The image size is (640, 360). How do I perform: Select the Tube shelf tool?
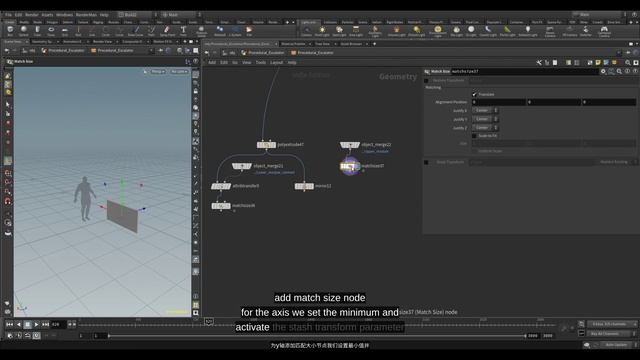37,31
